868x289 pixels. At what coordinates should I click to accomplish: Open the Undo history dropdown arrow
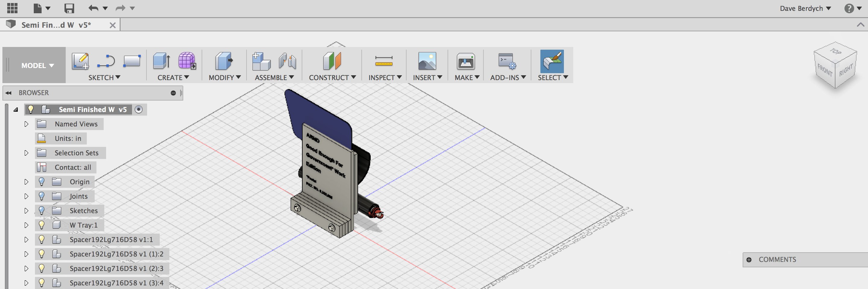(105, 8)
